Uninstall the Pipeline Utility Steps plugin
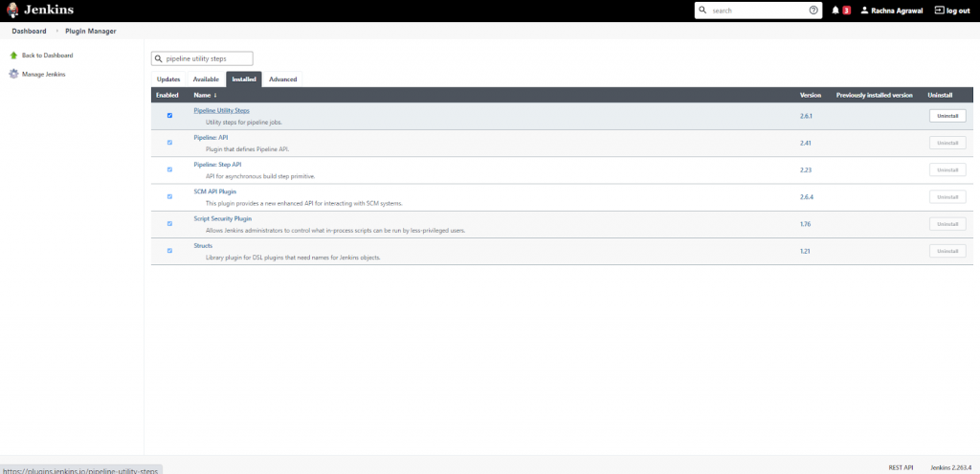 [x=947, y=116]
